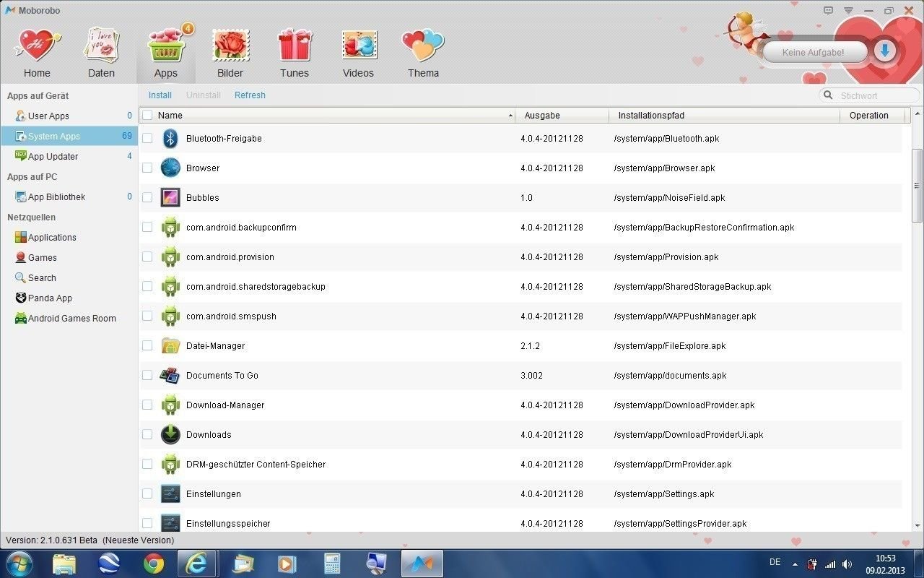Open App Updater in sidebar
This screenshot has width=924, height=578.
tap(69, 156)
